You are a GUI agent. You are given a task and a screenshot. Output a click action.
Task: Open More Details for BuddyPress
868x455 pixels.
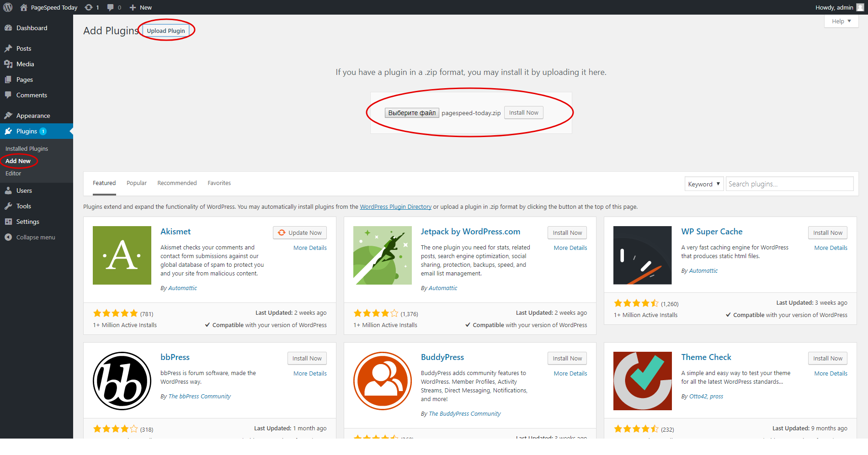[570, 374]
